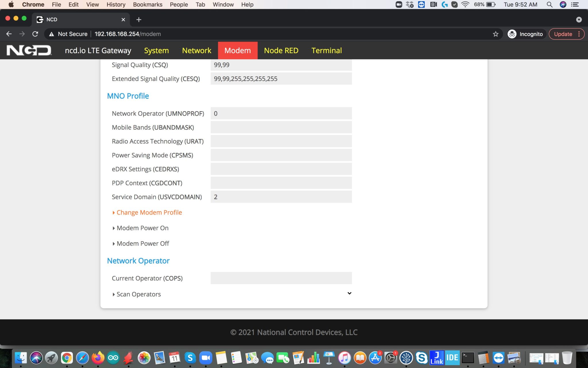The height and width of the screenshot is (368, 588).
Task: Open Incognito profile icon in Chrome toolbar
Action: [512, 34]
